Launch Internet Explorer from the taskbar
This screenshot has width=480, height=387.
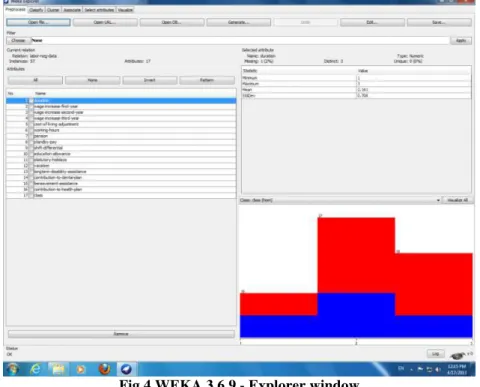click(x=36, y=369)
